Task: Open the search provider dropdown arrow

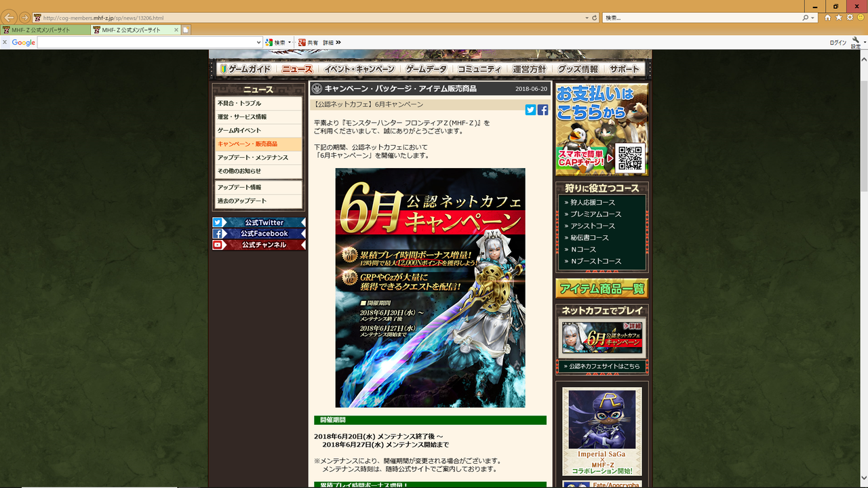Action: pyautogui.click(x=812, y=18)
